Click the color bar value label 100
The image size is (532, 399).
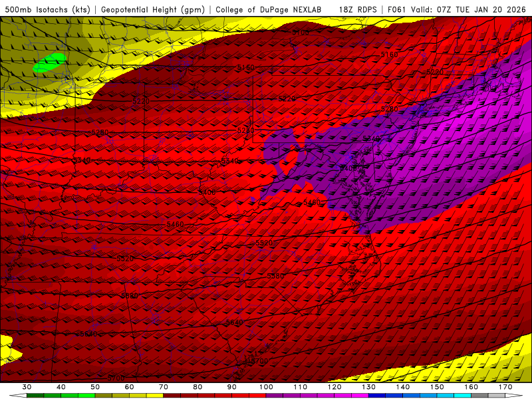266,387
